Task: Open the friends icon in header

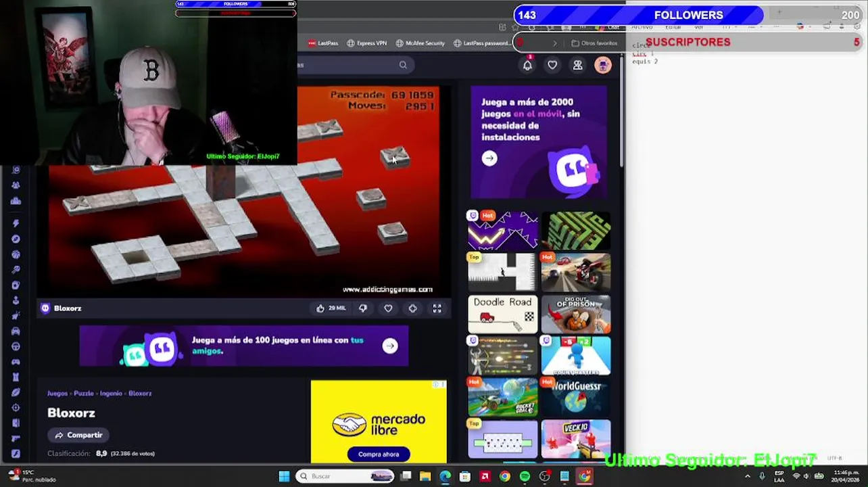Action: pyautogui.click(x=577, y=65)
